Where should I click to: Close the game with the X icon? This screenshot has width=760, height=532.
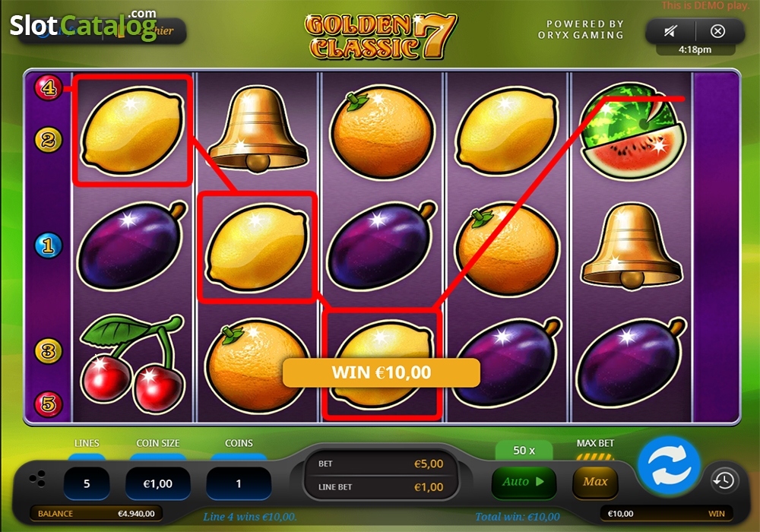pyautogui.click(x=718, y=31)
